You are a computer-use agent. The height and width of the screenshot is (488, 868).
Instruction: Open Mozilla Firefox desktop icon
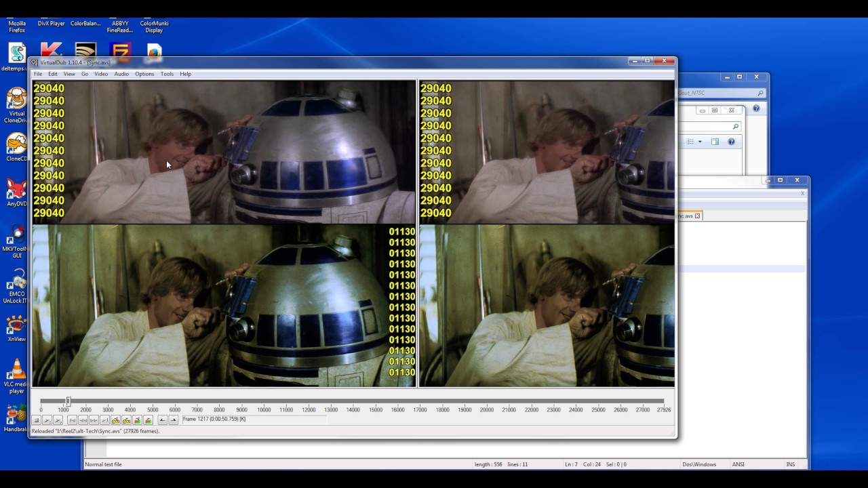coord(17,26)
